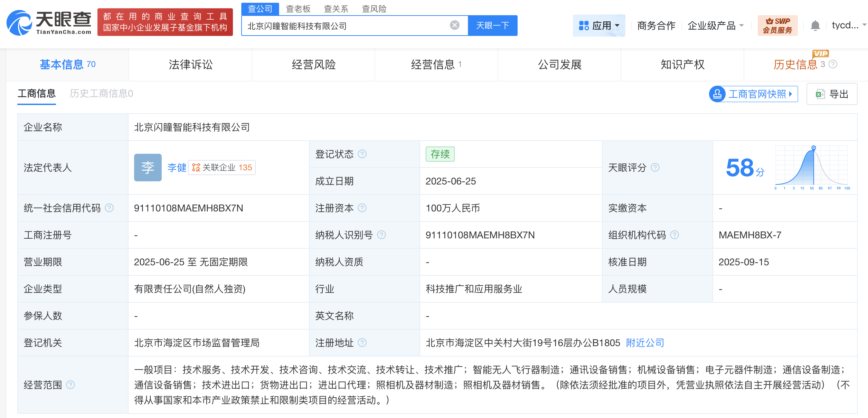
Task: Click the help icon next to 历史信息
Action: pyautogui.click(x=833, y=65)
